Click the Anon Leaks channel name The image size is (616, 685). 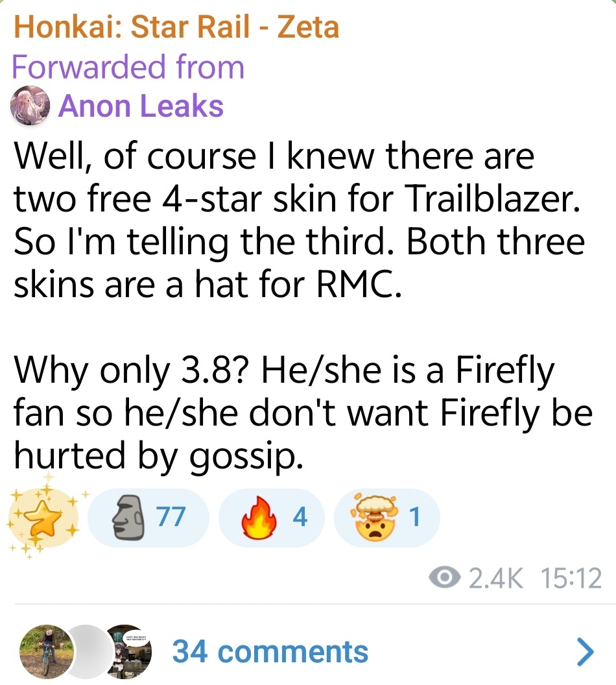(141, 106)
